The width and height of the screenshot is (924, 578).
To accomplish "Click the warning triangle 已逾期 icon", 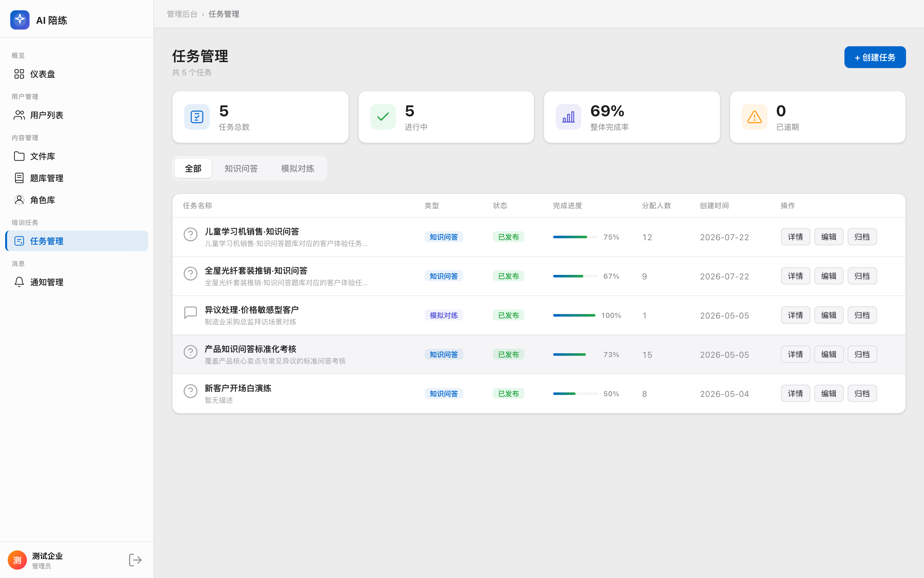I will tap(755, 117).
